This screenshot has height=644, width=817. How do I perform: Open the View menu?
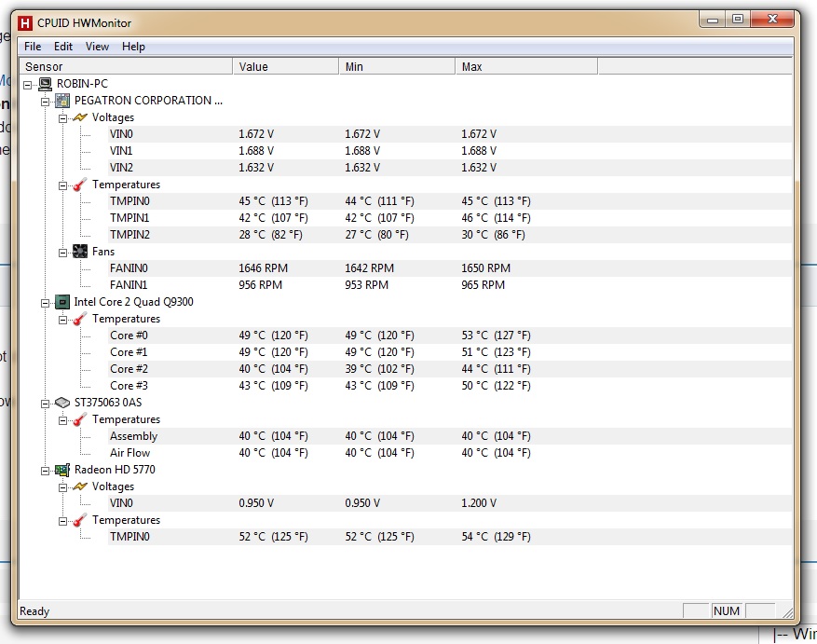[x=97, y=47]
